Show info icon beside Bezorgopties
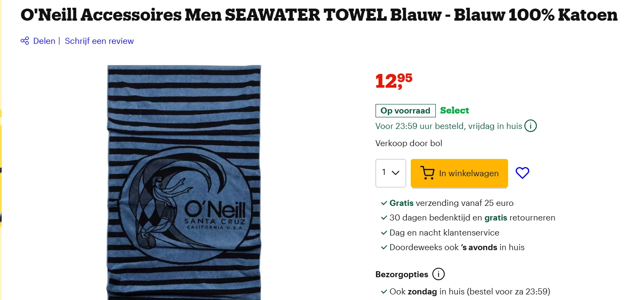This screenshot has height=300, width=644. (438, 274)
